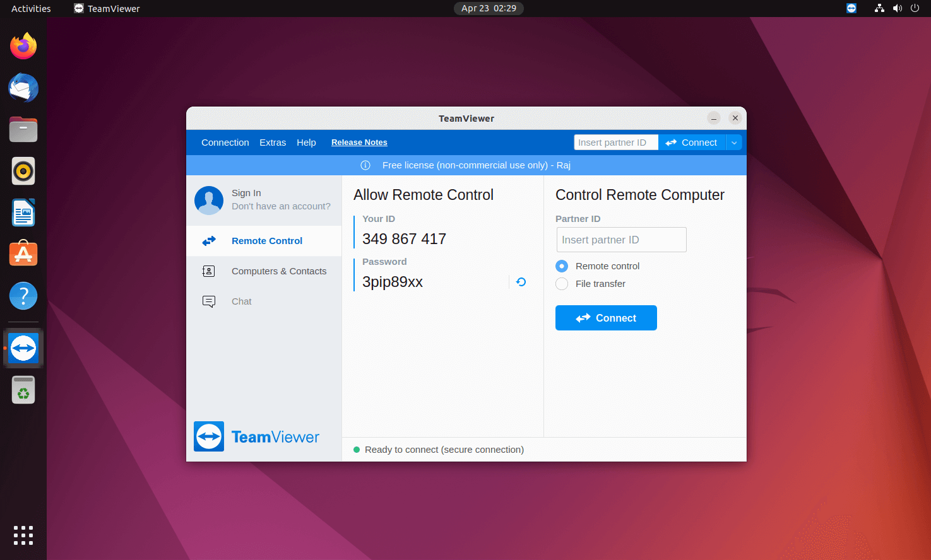Open the Trash icon in dock
This screenshot has height=560, width=931.
pyautogui.click(x=23, y=390)
